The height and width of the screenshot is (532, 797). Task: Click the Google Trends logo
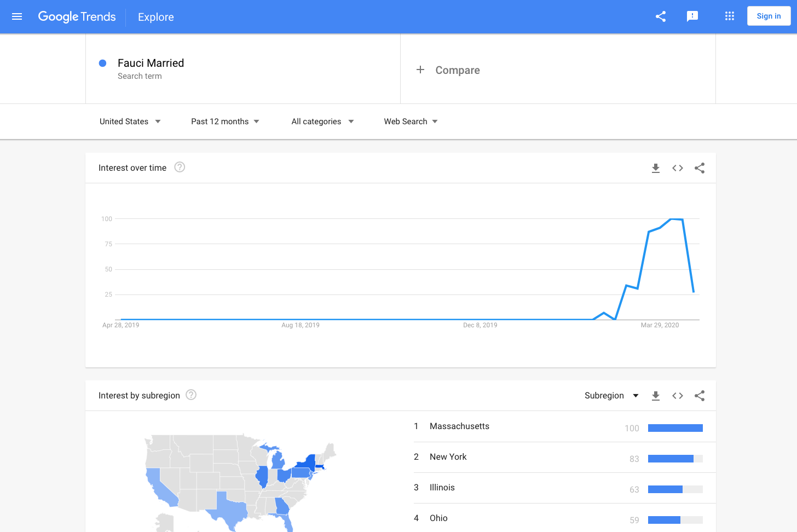(77, 17)
